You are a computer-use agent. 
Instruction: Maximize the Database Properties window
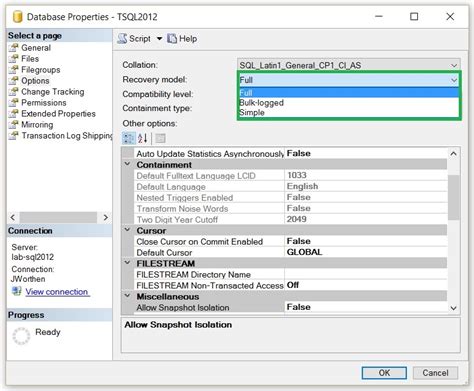(414, 16)
